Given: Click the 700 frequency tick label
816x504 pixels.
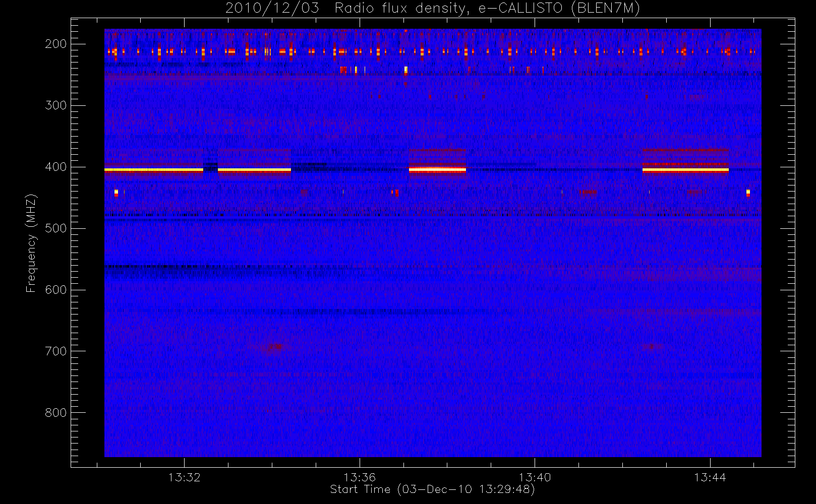Looking at the screenshot, I should tap(56, 351).
